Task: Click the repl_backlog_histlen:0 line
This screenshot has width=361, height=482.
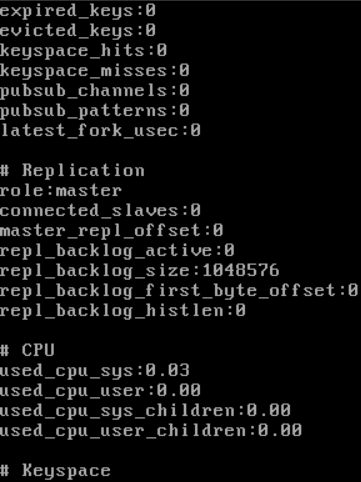Action: click(x=123, y=312)
